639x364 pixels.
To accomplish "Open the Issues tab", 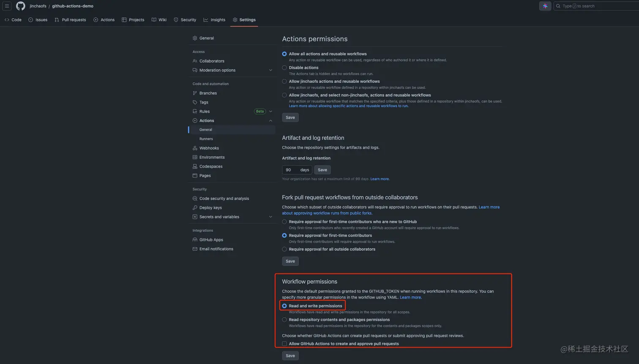I will (38, 20).
